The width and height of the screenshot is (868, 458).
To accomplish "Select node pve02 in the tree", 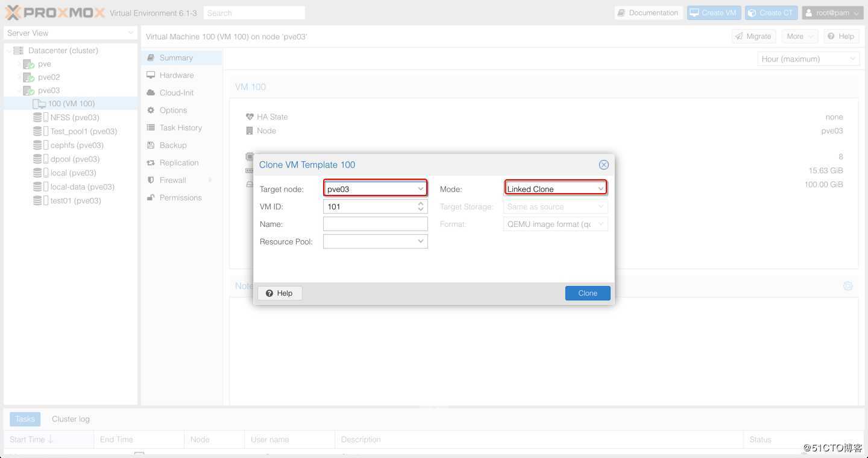I will pyautogui.click(x=49, y=77).
